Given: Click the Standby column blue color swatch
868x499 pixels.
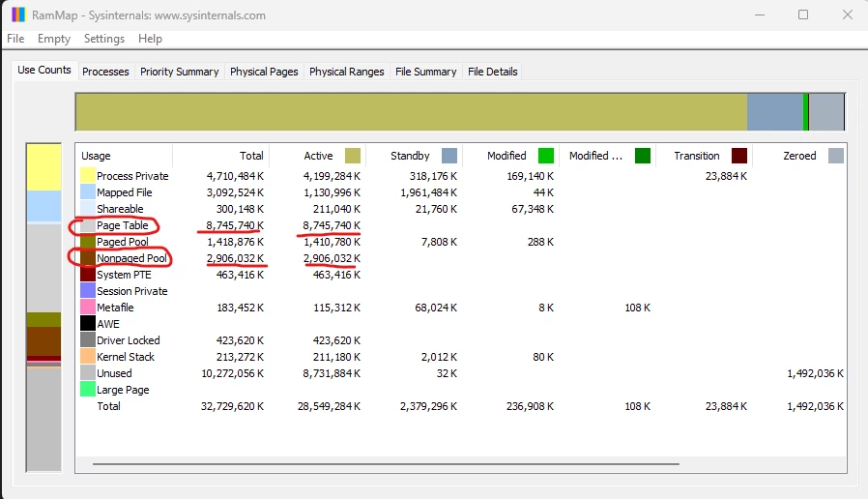Looking at the screenshot, I should click(449, 156).
